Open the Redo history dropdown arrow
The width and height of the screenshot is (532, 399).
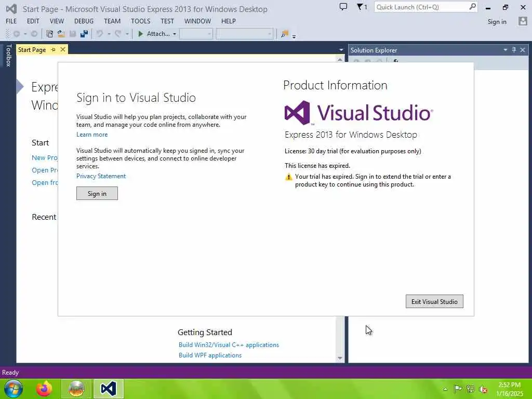point(127,34)
